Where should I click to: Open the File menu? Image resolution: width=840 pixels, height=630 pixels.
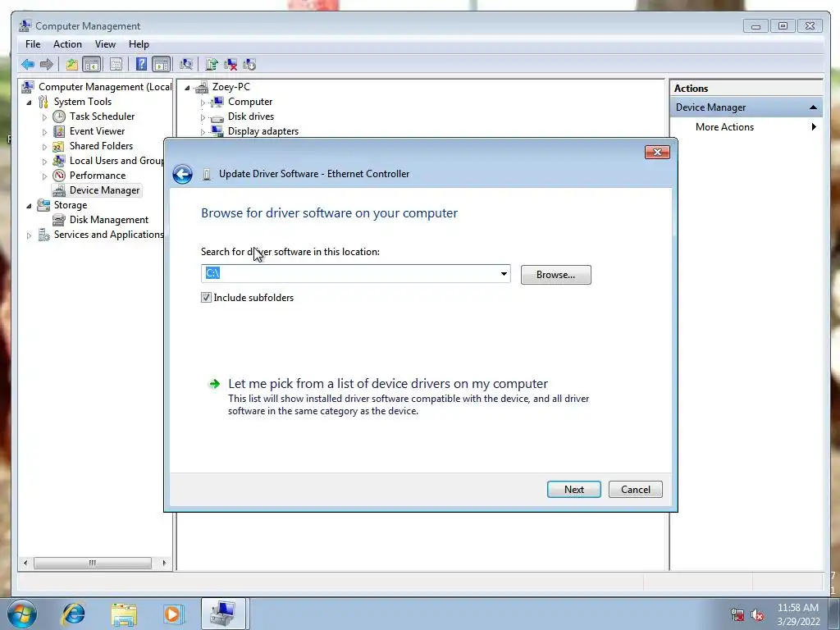point(33,44)
